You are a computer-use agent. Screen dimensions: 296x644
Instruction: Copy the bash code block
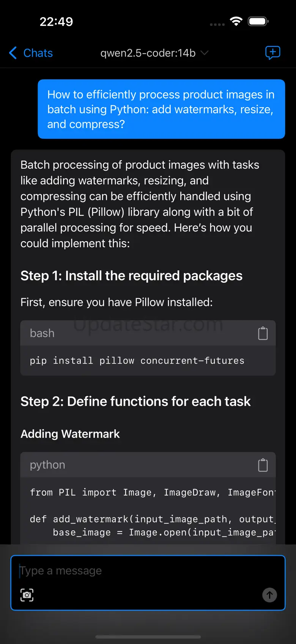coord(263,333)
